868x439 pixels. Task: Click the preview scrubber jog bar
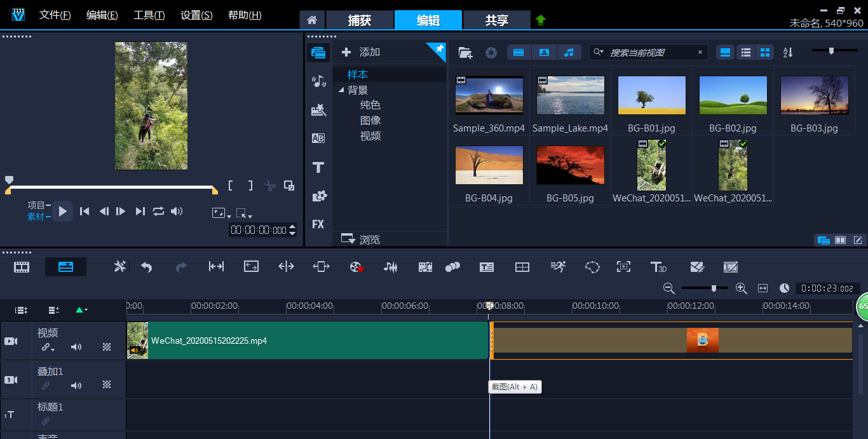click(112, 187)
